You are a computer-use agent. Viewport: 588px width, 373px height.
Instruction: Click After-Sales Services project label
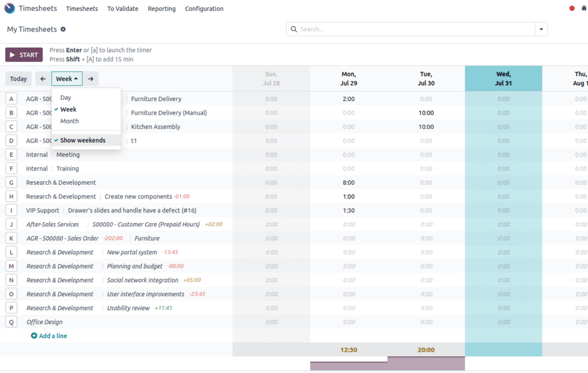tap(52, 224)
